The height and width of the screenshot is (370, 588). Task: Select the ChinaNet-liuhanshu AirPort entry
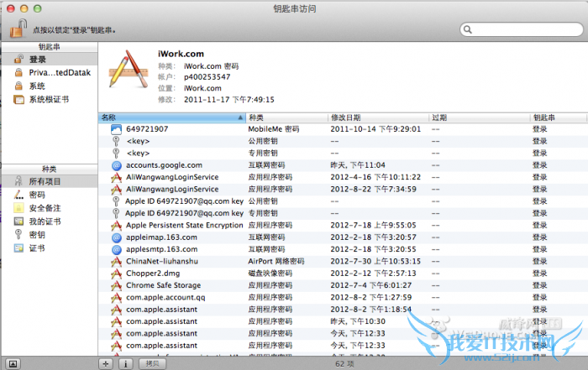click(x=343, y=262)
